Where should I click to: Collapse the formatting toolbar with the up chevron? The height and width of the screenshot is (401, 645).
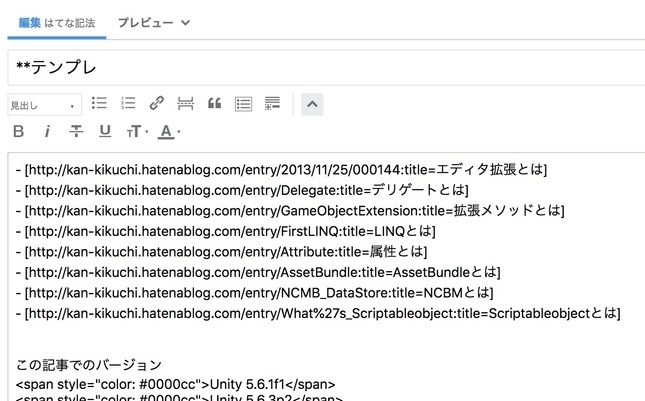click(x=312, y=104)
